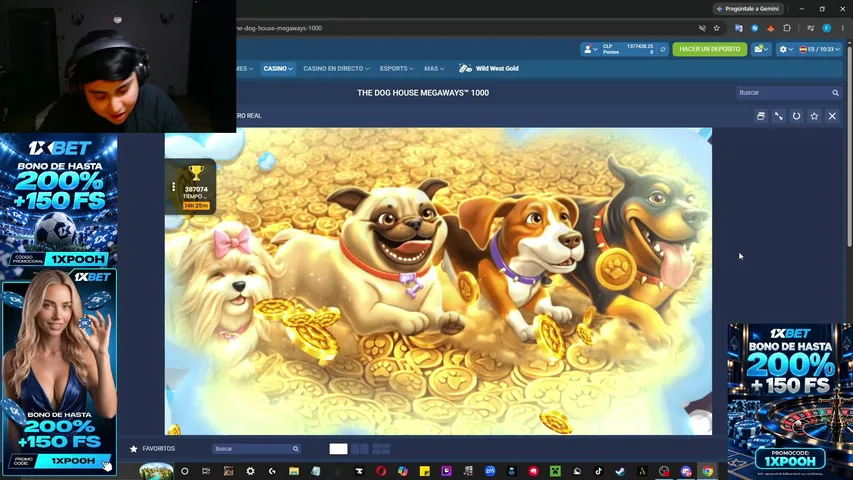Open Google Translate extension icon
Image resolution: width=853 pixels, height=480 pixels.
click(738, 28)
